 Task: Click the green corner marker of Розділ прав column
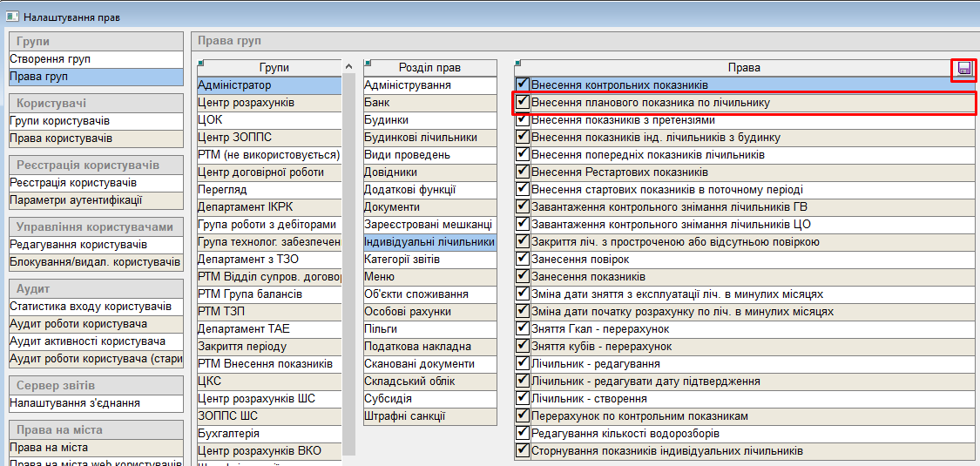(x=368, y=62)
